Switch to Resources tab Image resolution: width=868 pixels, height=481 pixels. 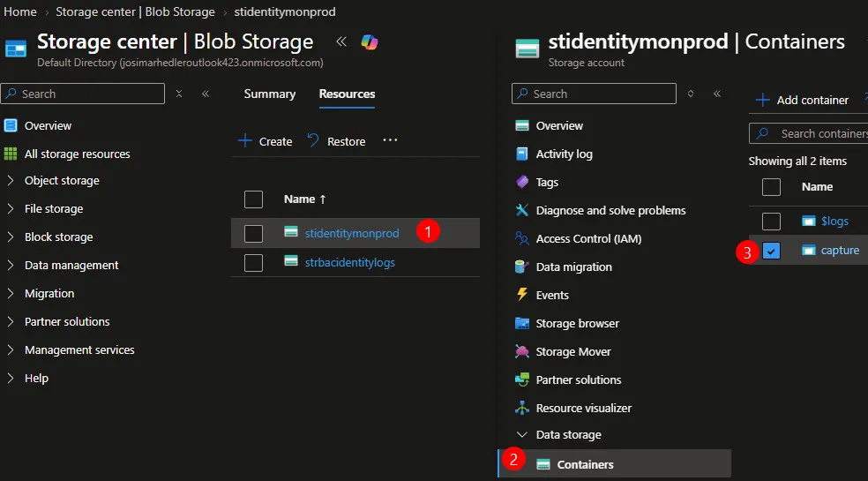tap(347, 94)
